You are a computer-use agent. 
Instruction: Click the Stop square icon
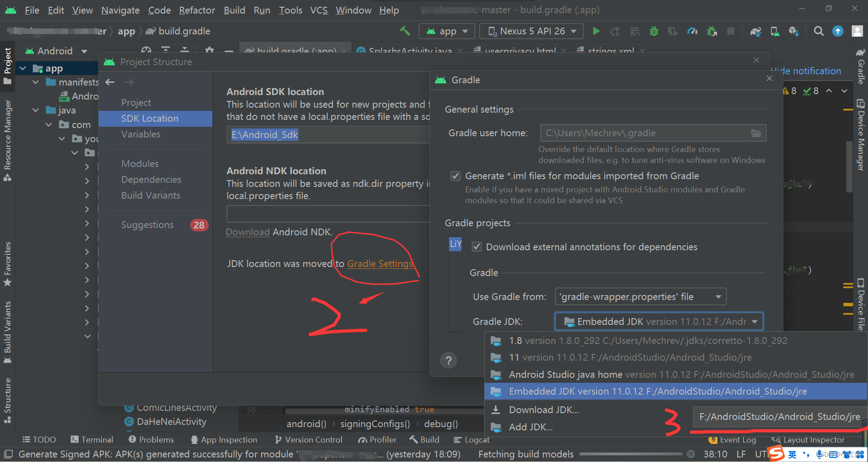[731, 31]
